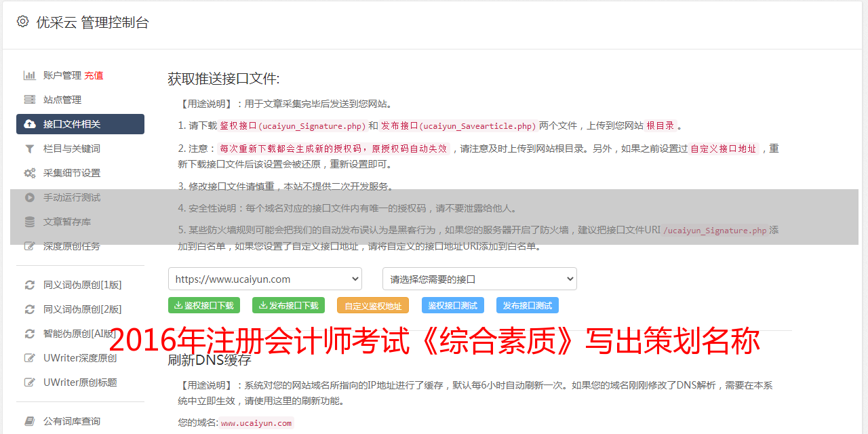Click the filter funnel icon for 栏目与关键词

click(30, 149)
